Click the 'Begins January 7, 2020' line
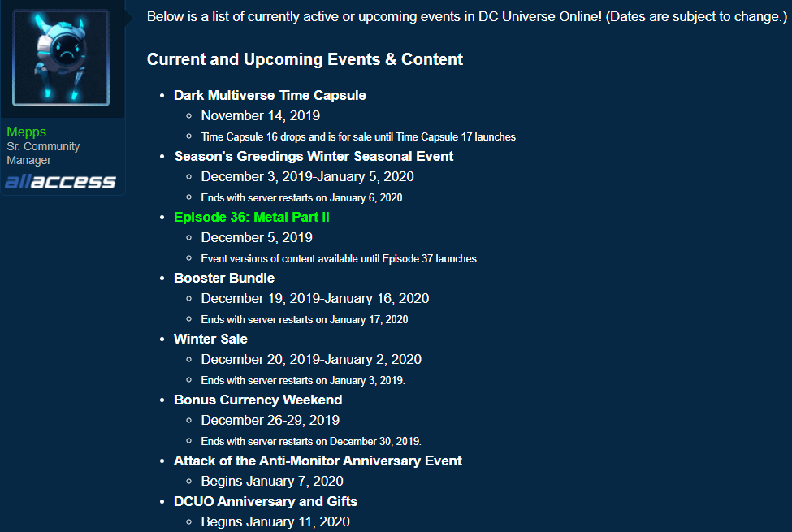Image resolution: width=792 pixels, height=532 pixels. tap(272, 481)
